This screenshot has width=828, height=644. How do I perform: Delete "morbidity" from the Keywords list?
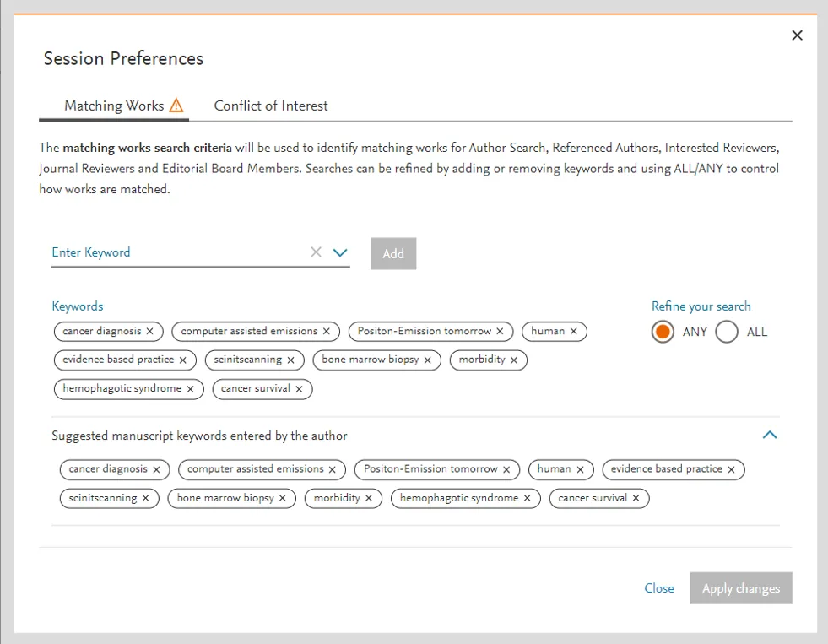coord(513,360)
